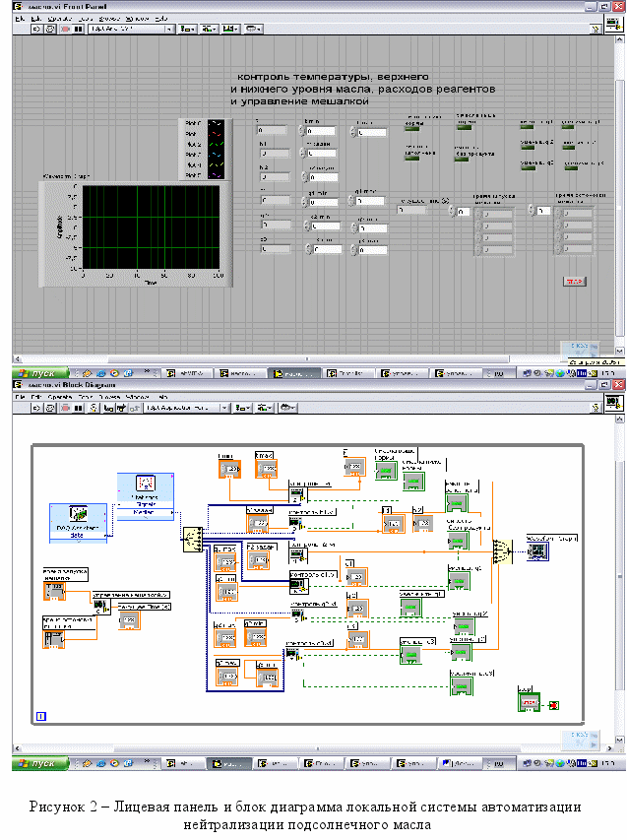
Task: Click q1 max numeric control stepper
Action: pos(351,201)
